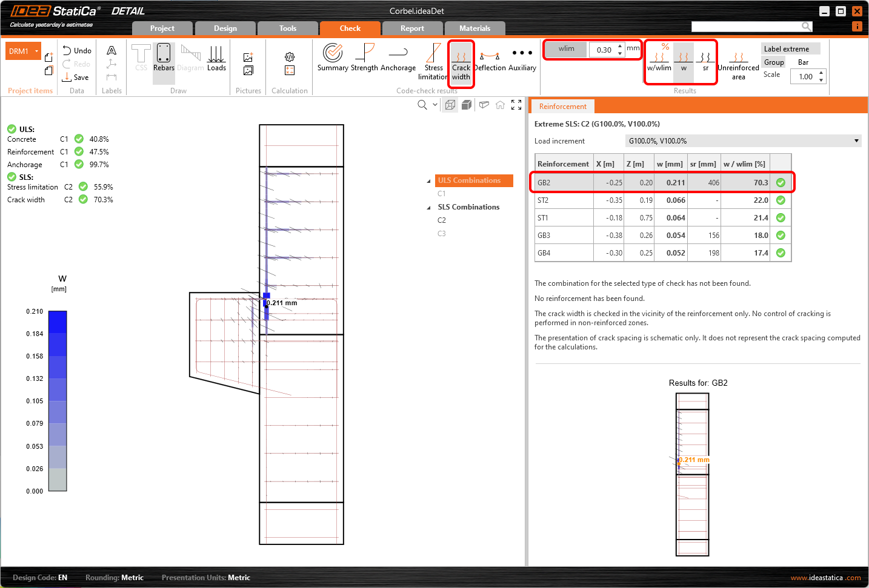869x588 pixels.
Task: Toggle the sr crack spacing display
Action: (x=705, y=61)
